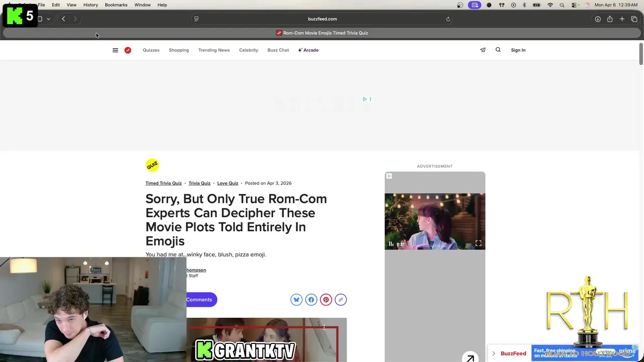Image resolution: width=644 pixels, height=362 pixels.
Task: Open the View menu
Action: pos(71,5)
